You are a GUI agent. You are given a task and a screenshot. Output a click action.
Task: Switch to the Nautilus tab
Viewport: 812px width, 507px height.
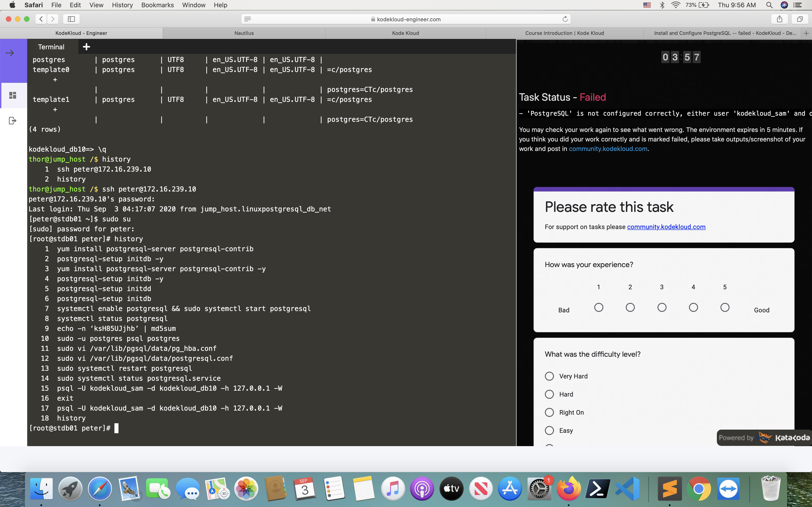tap(244, 33)
